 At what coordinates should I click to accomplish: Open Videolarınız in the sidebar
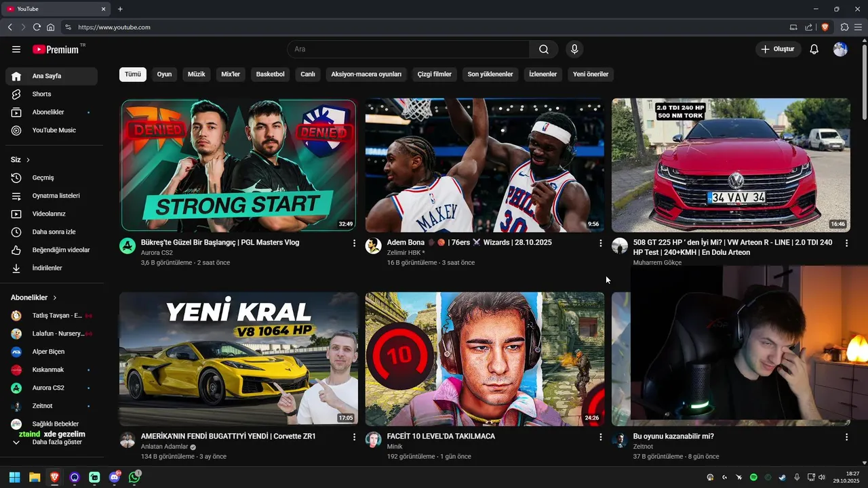point(52,213)
